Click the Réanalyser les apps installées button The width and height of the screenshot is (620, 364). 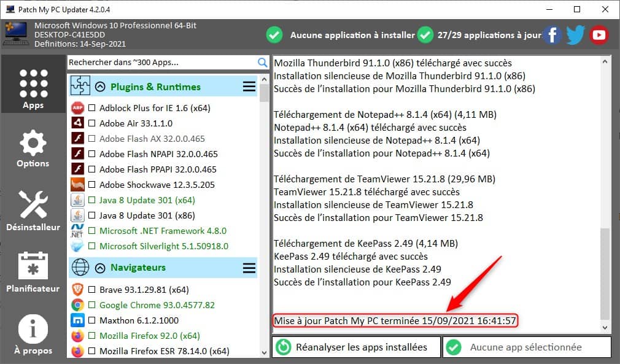coord(356,347)
